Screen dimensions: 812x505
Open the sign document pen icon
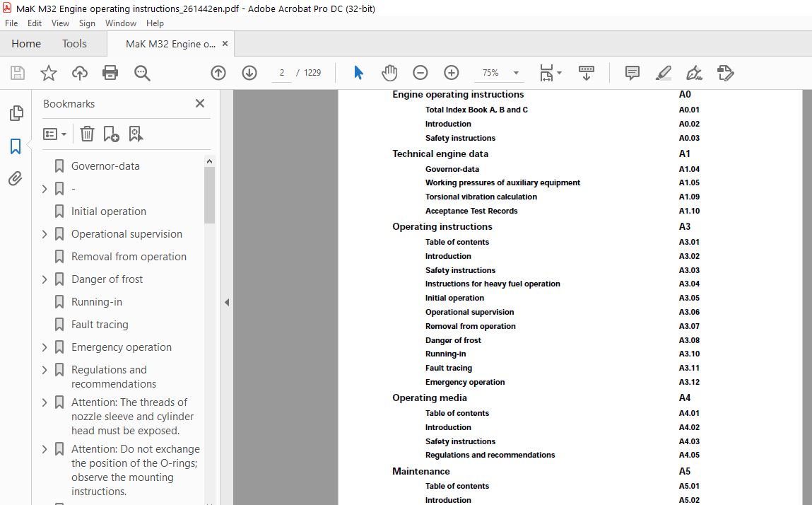[694, 73]
